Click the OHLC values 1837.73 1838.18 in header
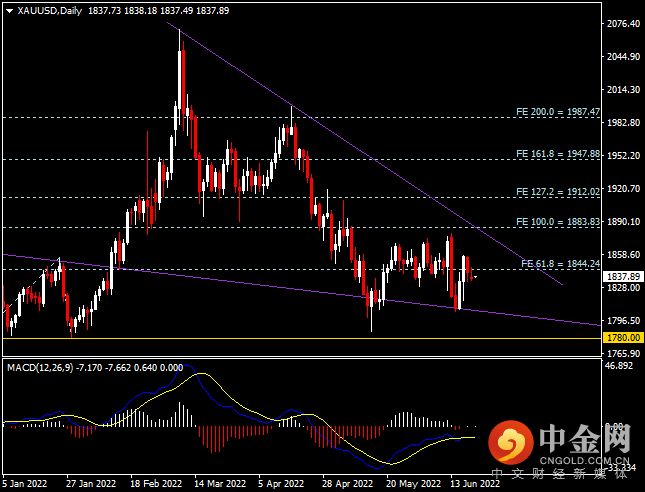The image size is (645, 492). (x=123, y=11)
